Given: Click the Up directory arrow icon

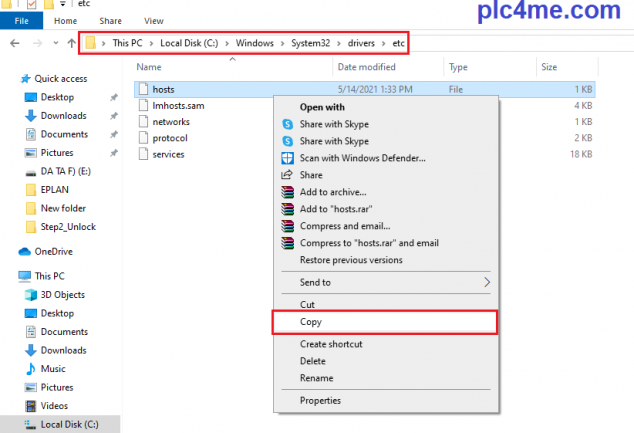Looking at the screenshot, I should [x=69, y=44].
